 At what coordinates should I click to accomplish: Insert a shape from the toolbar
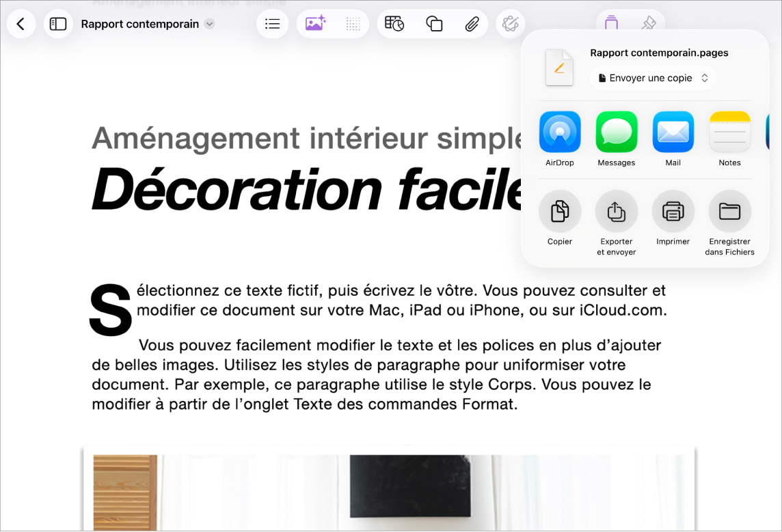click(x=434, y=24)
